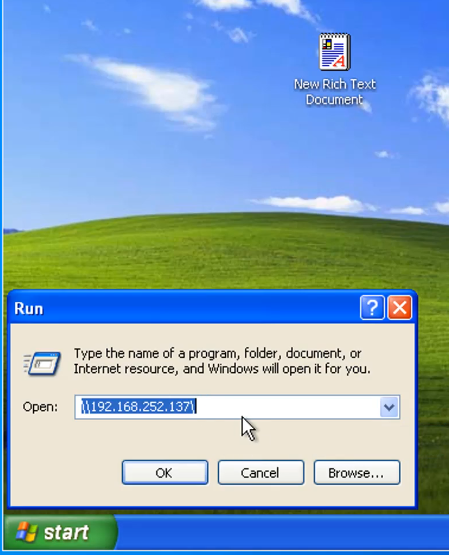Click the empty blue taskbar area

coord(283,532)
